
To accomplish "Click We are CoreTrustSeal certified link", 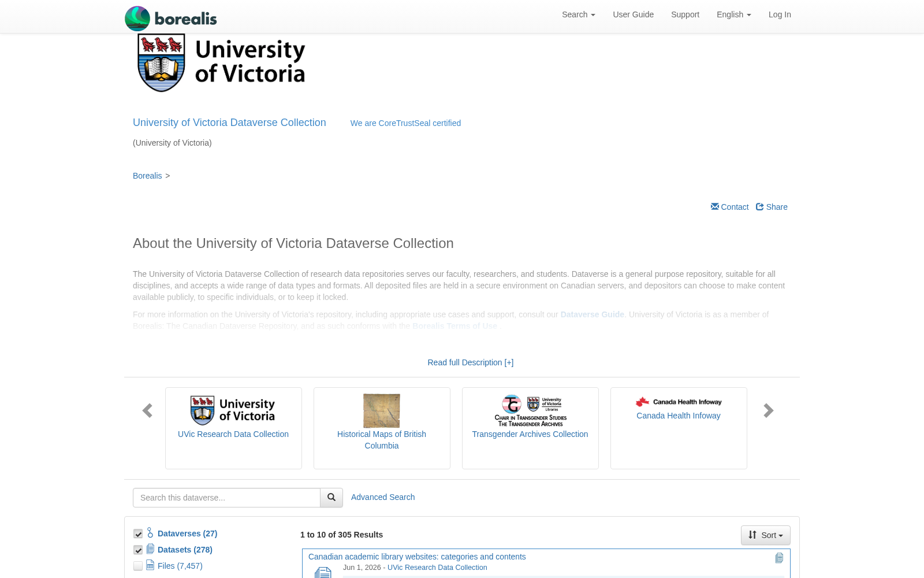I will click(405, 123).
